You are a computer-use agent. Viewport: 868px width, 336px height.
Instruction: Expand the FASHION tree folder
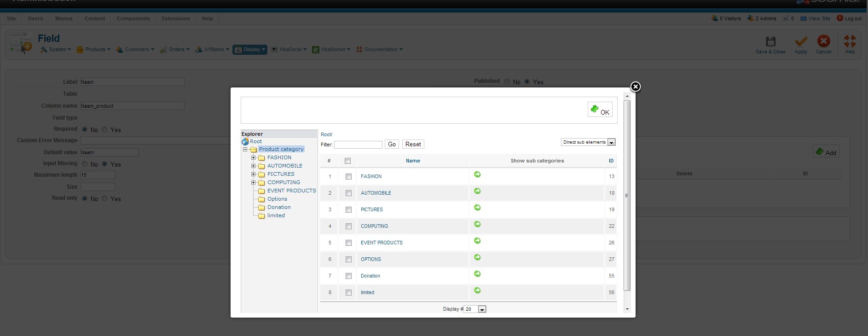pyautogui.click(x=253, y=158)
